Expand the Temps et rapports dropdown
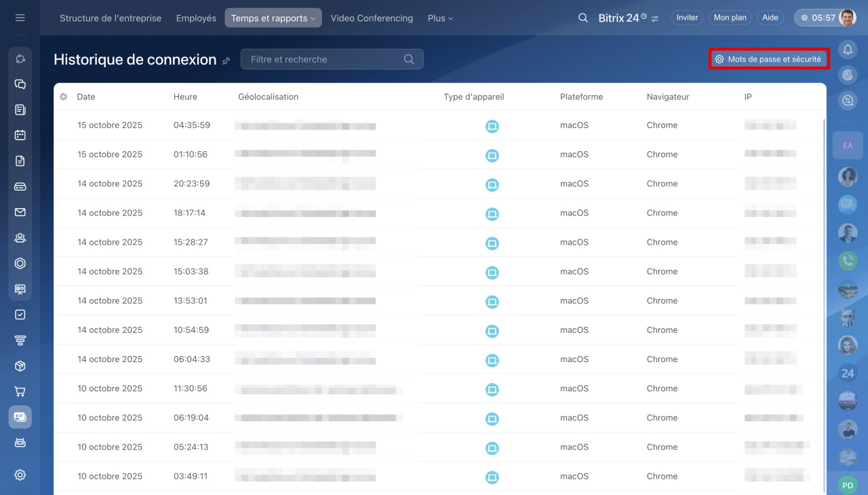The image size is (868, 495). pos(273,18)
